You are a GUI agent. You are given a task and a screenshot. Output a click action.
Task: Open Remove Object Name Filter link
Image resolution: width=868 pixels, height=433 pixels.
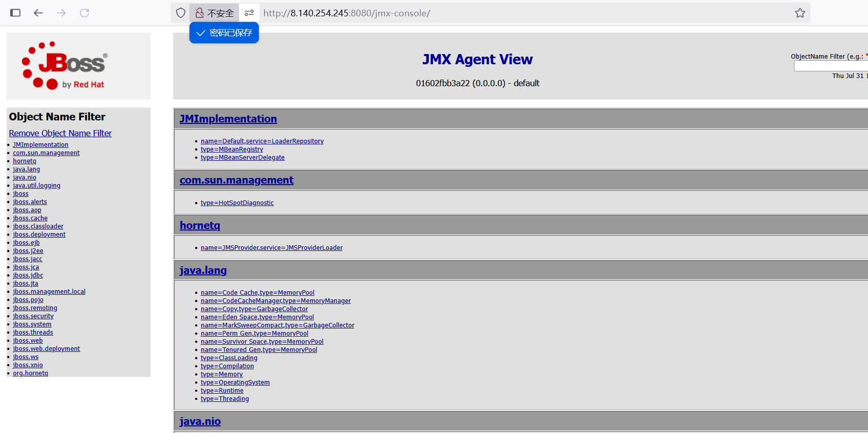[x=60, y=133]
